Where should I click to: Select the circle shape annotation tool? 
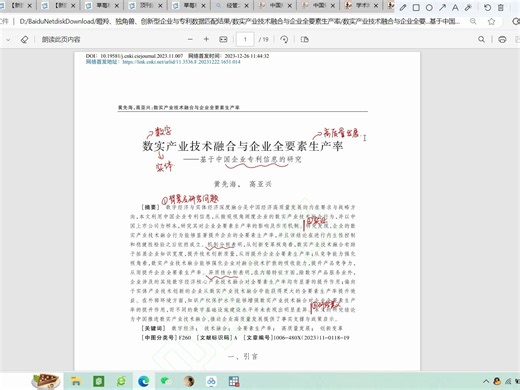(429, 7)
